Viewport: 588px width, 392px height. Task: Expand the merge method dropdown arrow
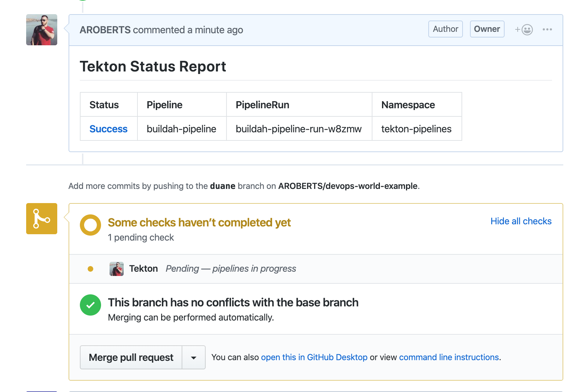point(194,357)
